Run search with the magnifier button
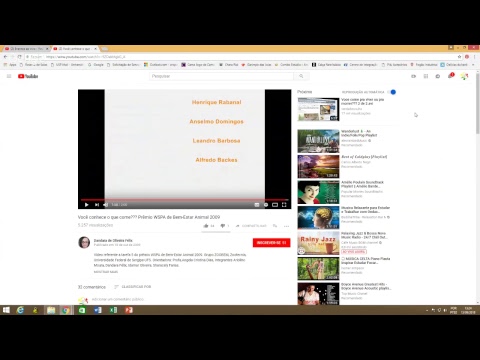 [x=301, y=76]
